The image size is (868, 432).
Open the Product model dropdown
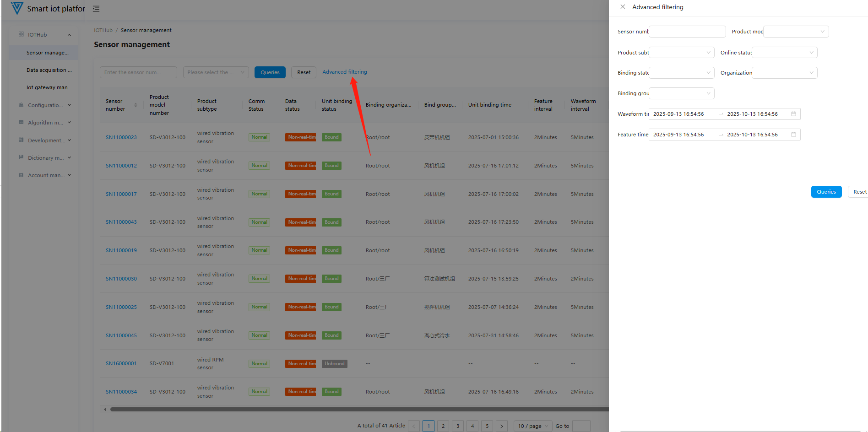pos(796,32)
